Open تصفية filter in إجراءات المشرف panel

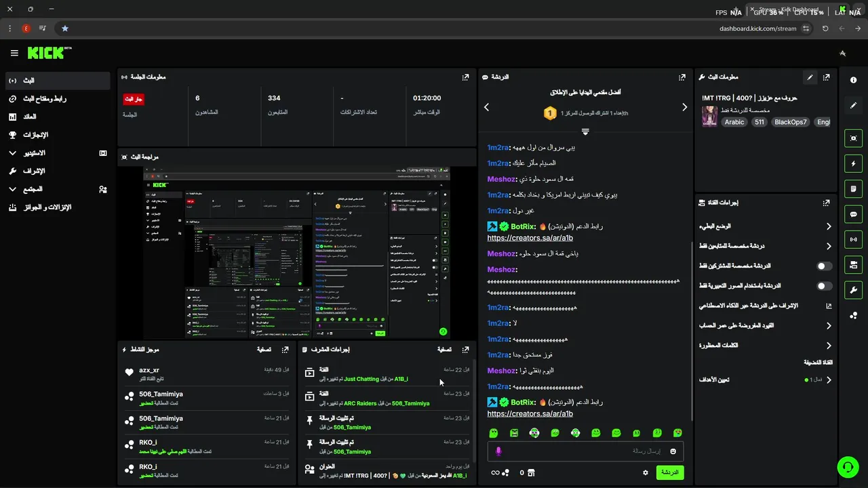pos(444,350)
